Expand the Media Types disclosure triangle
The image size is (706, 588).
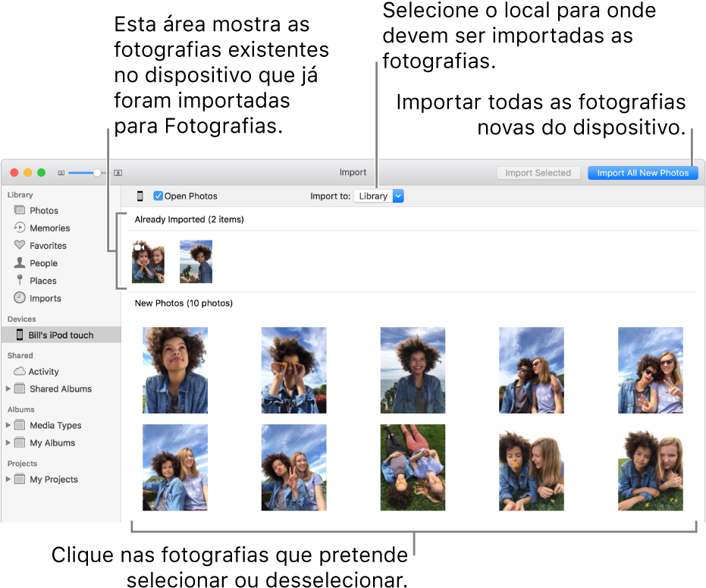tap(8, 425)
